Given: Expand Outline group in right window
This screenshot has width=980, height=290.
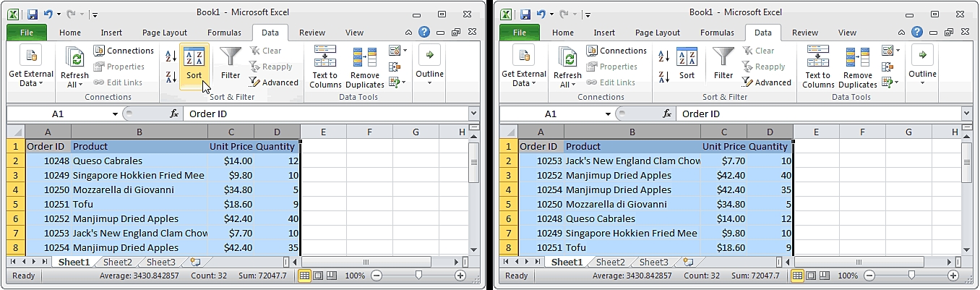Looking at the screenshot, I should click(x=922, y=67).
